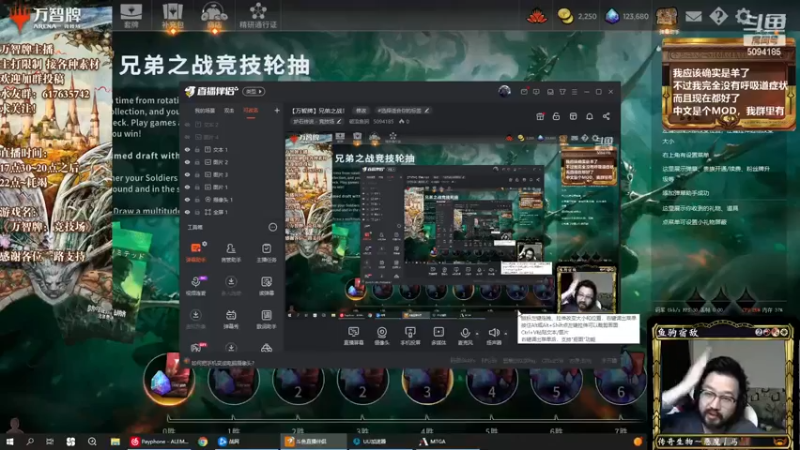The height and width of the screenshot is (450, 800).
Task: Click the share icon in streaming app header
Action: [606, 116]
